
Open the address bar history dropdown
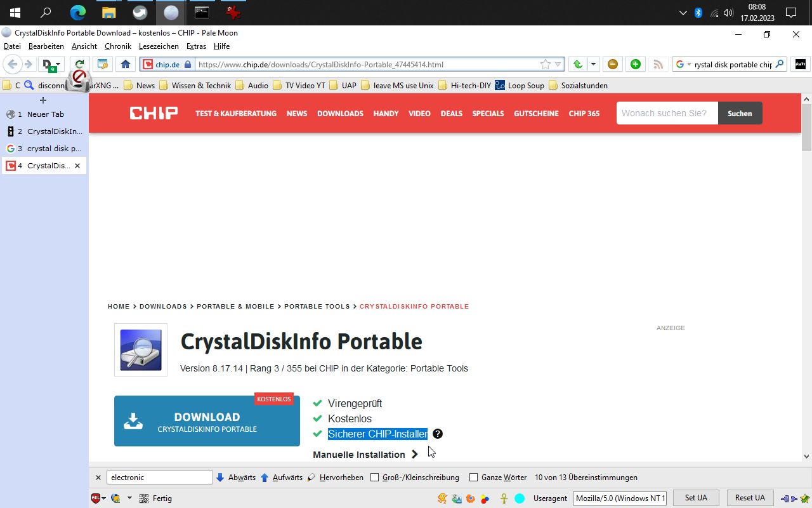tap(558, 64)
